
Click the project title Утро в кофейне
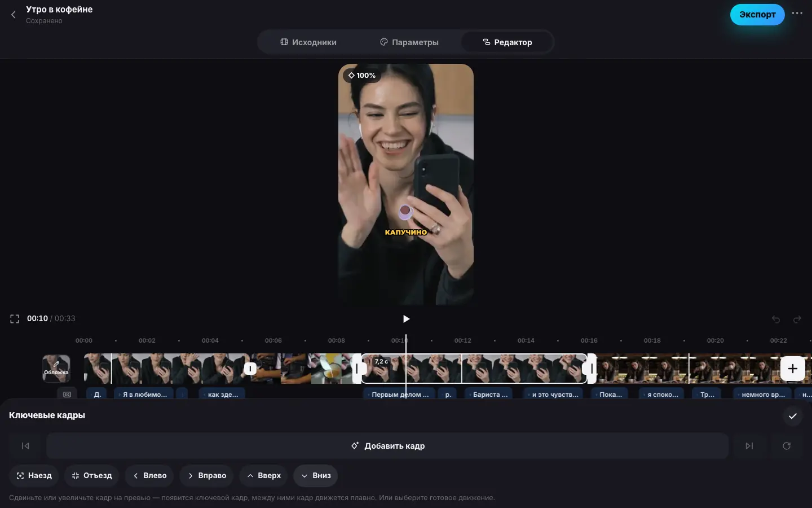tap(59, 10)
